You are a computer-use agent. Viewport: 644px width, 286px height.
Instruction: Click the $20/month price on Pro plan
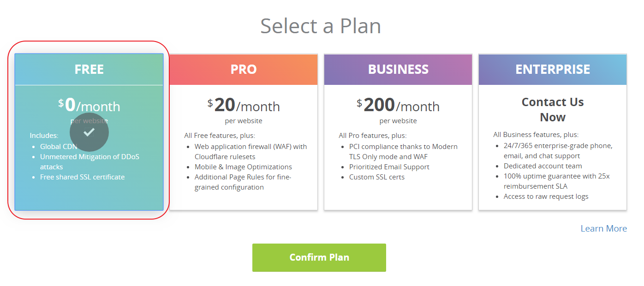[244, 106]
